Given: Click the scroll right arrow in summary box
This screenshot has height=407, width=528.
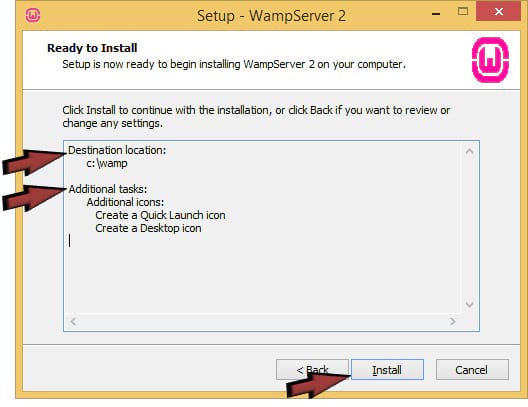Looking at the screenshot, I should pyautogui.click(x=453, y=321).
